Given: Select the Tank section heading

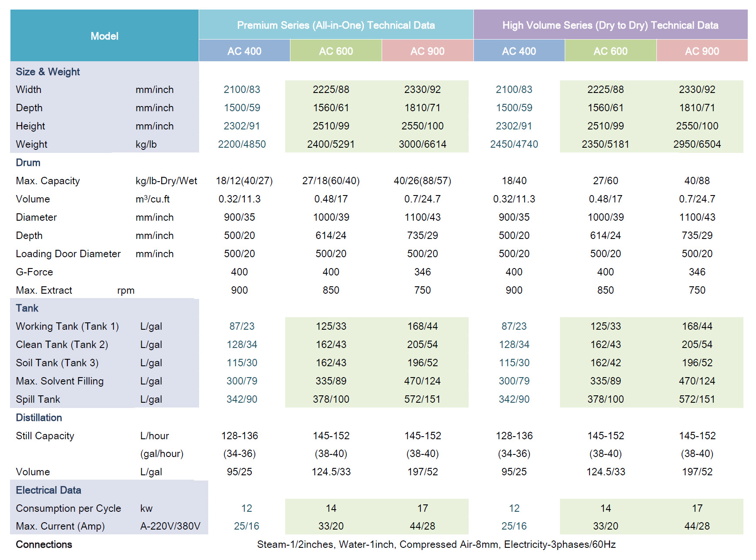Looking at the screenshot, I should [x=27, y=308].
